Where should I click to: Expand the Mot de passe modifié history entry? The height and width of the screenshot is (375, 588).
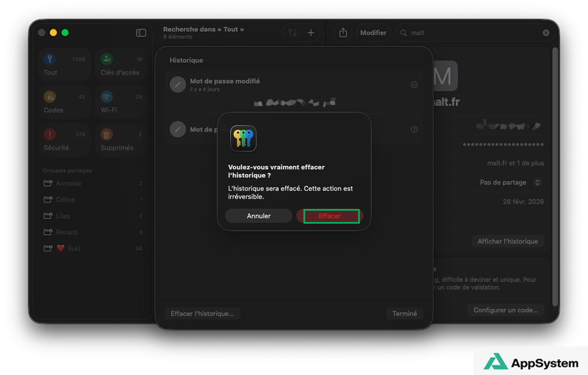click(414, 84)
